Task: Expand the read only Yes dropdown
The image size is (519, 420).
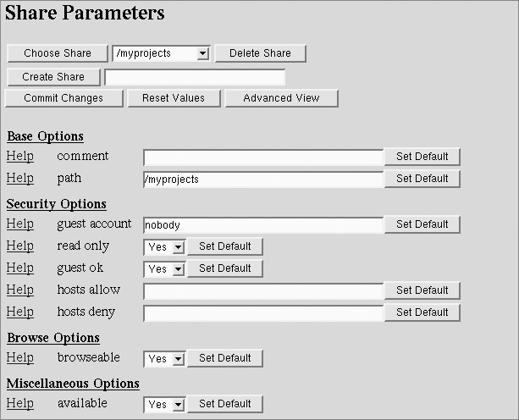Action: pyautogui.click(x=164, y=247)
